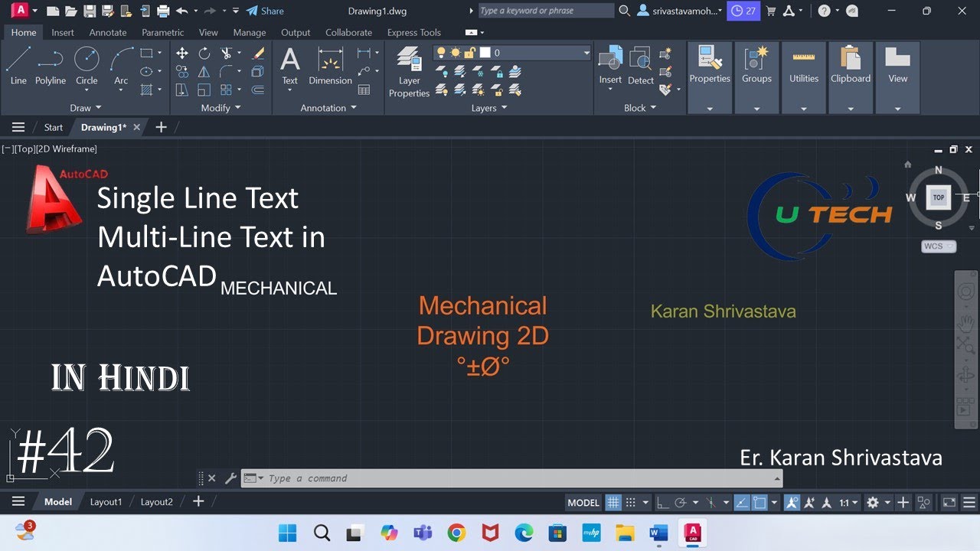This screenshot has width=980, height=551.
Task: Expand the Annotation panel dropdown
Action: tap(328, 108)
